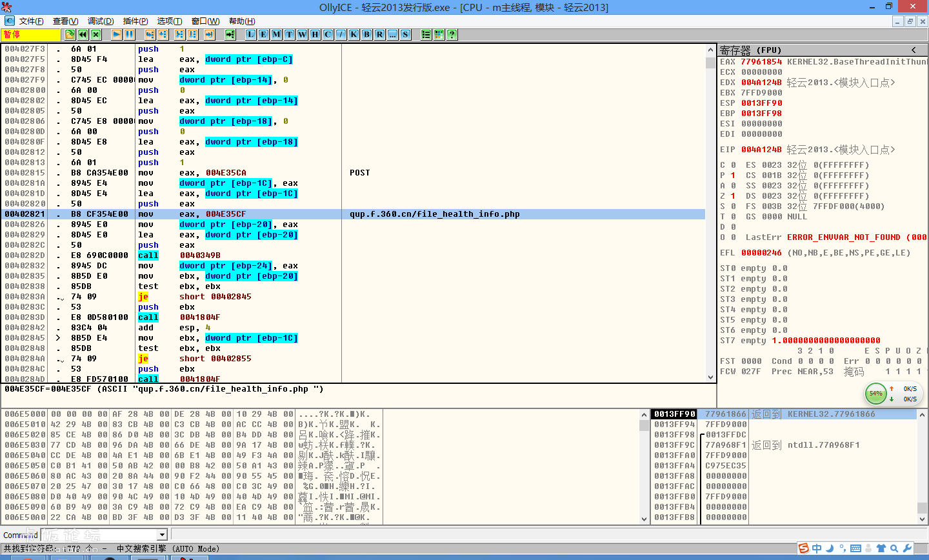Click stack pane scrollbar up arrow

point(922,414)
